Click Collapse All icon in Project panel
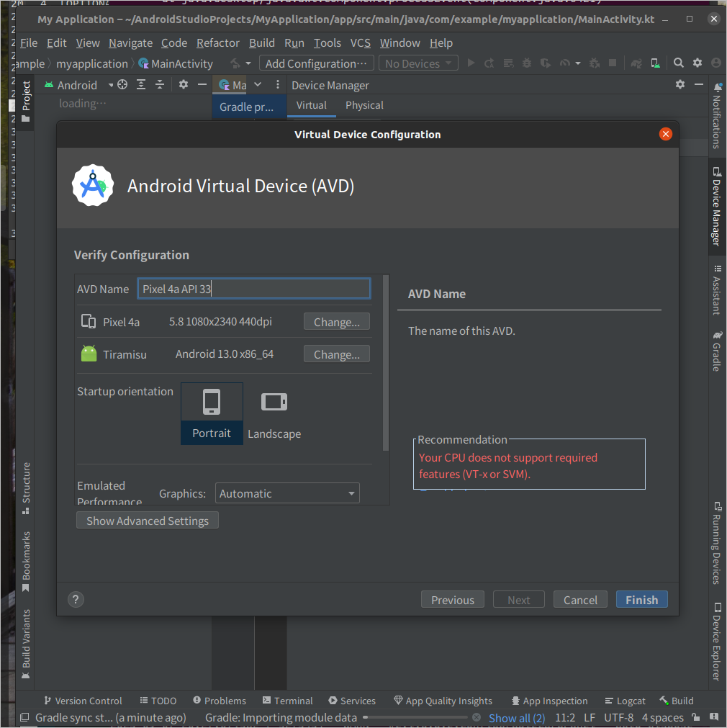This screenshot has width=727, height=728. (x=159, y=84)
